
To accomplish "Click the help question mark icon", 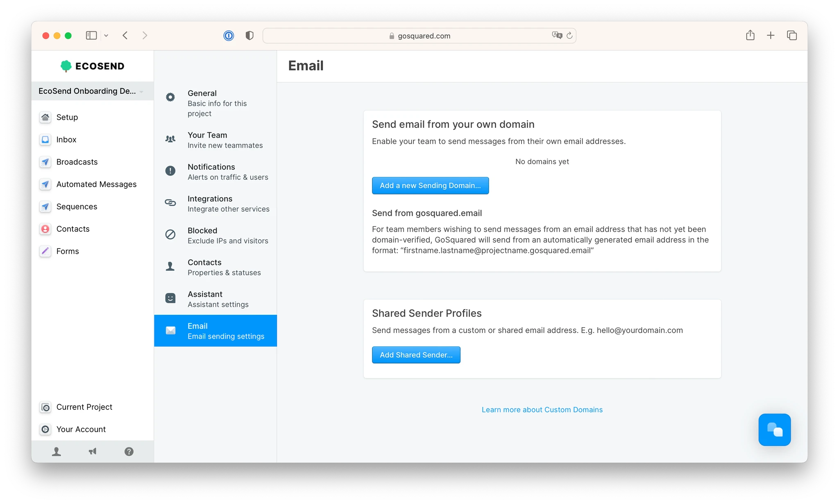I will (x=129, y=451).
